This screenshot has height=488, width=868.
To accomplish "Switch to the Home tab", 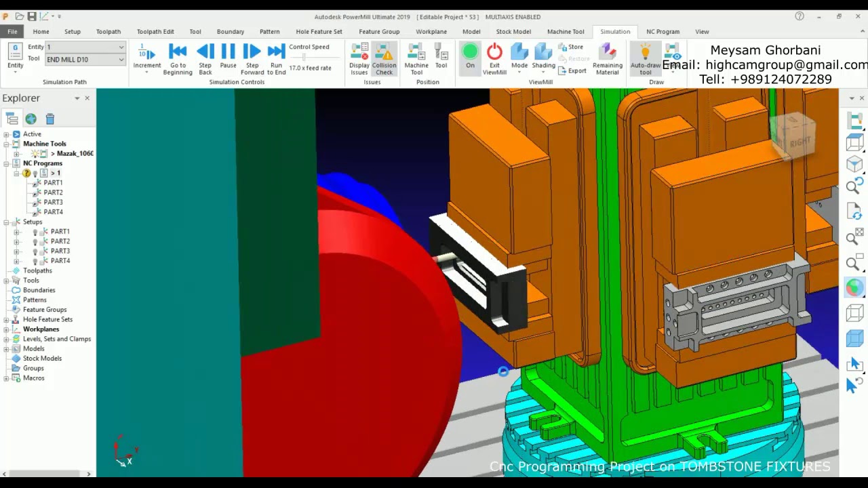I will (41, 31).
